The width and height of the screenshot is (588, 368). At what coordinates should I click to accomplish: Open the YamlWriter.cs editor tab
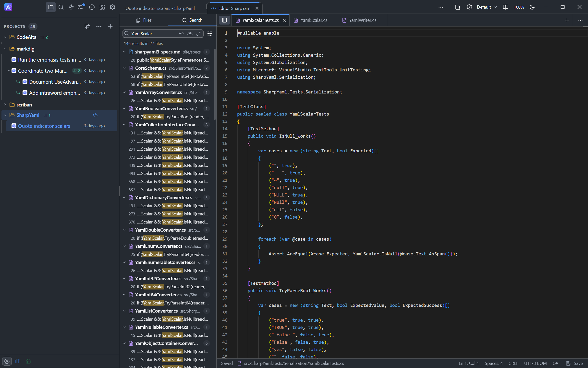click(363, 20)
